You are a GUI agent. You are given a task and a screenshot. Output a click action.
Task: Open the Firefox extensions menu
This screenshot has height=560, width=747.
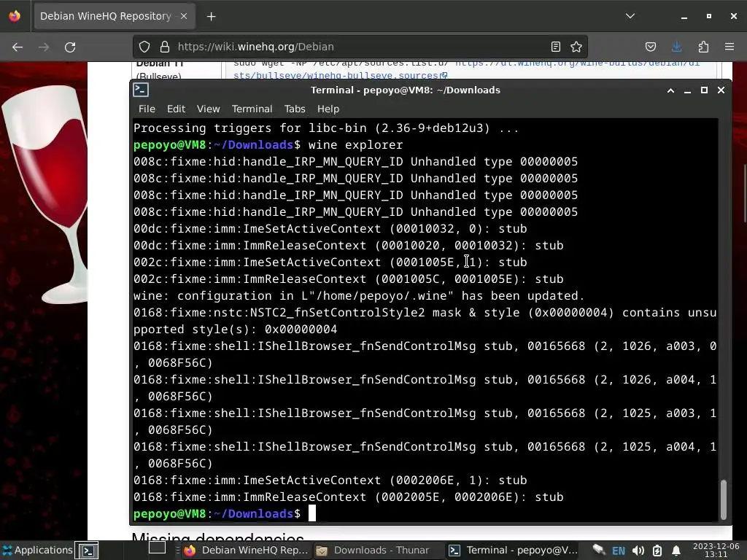coord(703,47)
